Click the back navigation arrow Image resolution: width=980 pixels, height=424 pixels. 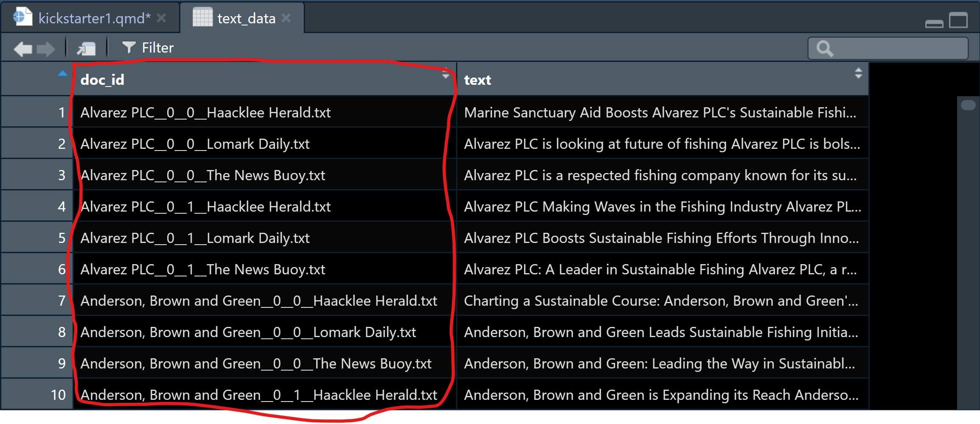(x=23, y=49)
